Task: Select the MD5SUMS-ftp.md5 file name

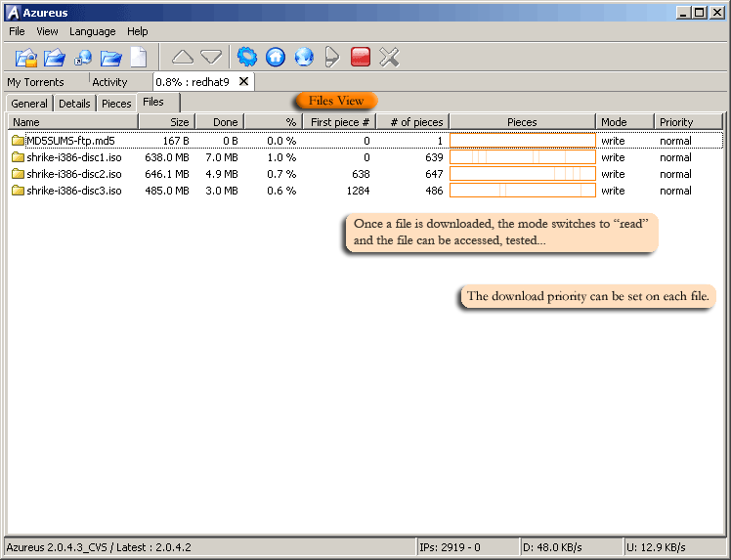Action: point(70,141)
